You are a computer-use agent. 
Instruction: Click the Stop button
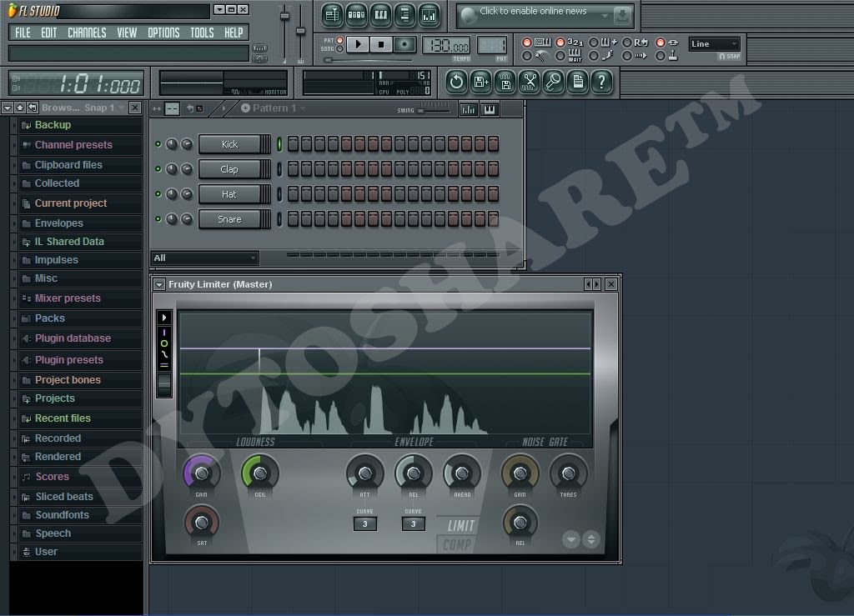pyautogui.click(x=381, y=45)
